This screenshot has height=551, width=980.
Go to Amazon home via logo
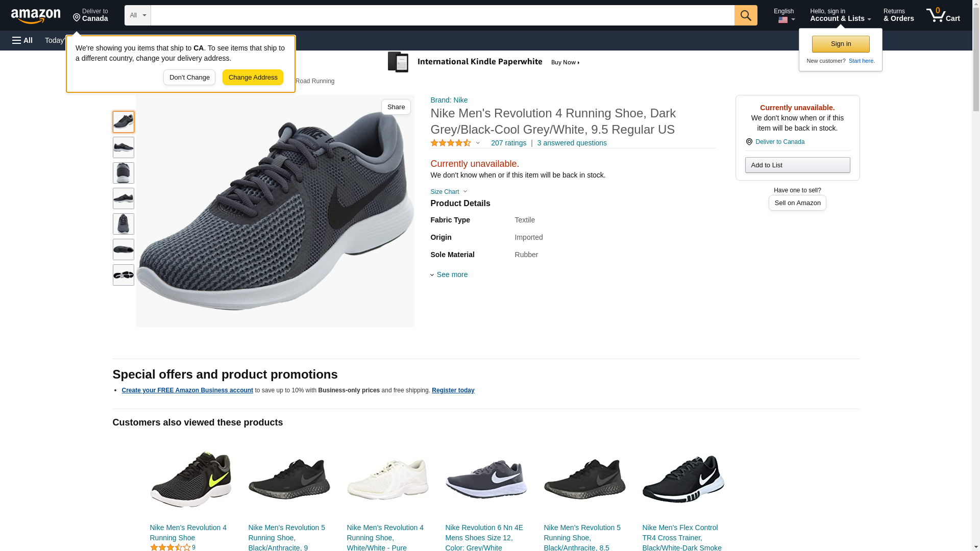[x=36, y=16]
